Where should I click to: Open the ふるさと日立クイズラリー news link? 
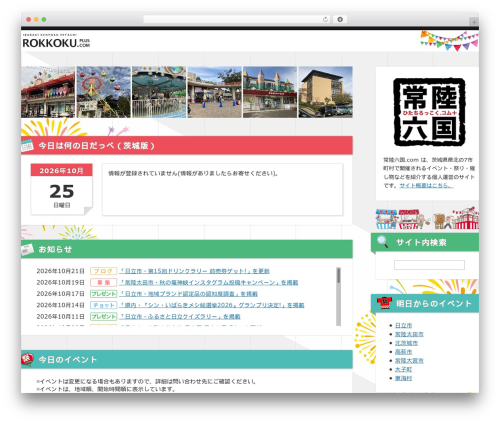pos(180,316)
